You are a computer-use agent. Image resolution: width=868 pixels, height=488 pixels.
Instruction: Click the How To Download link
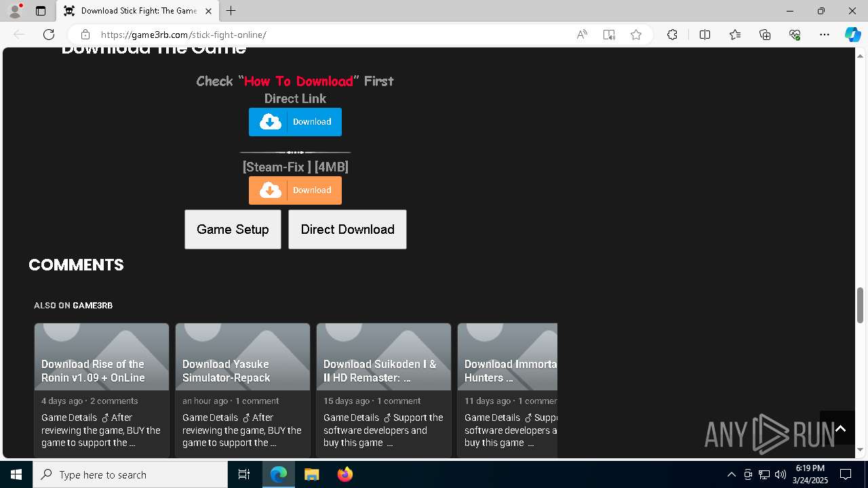click(298, 81)
